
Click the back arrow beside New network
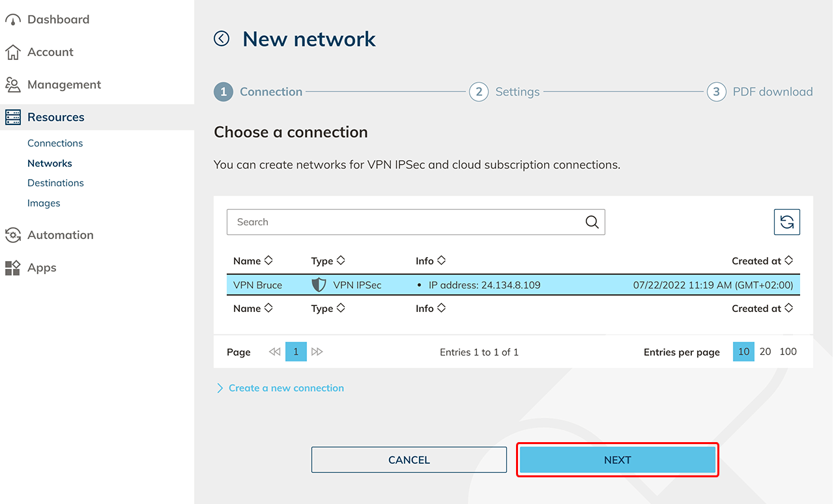tap(222, 39)
